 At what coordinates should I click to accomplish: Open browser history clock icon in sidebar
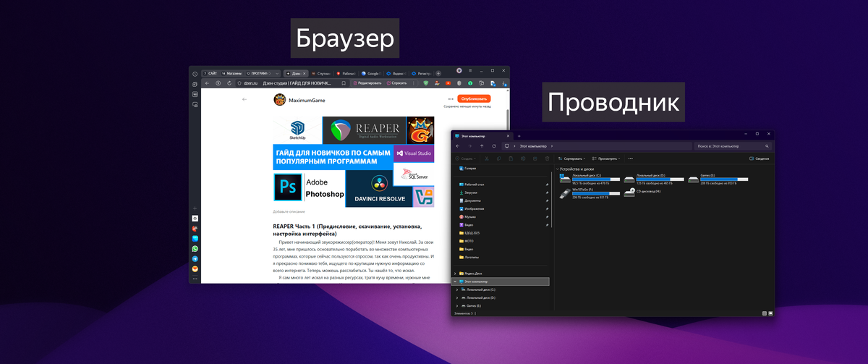(x=195, y=74)
